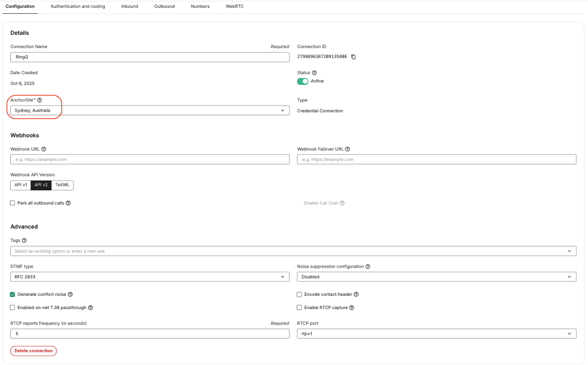Uncheck Generate comfort noise
588x365 pixels.
pos(12,294)
